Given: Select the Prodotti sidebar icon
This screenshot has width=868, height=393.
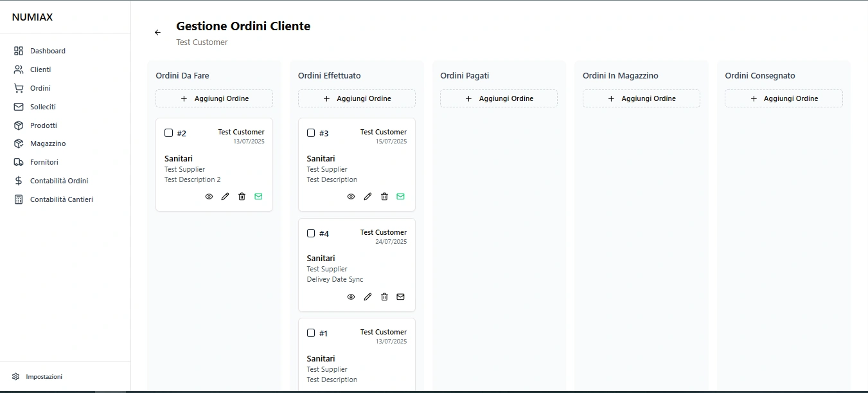Looking at the screenshot, I should click(17, 125).
